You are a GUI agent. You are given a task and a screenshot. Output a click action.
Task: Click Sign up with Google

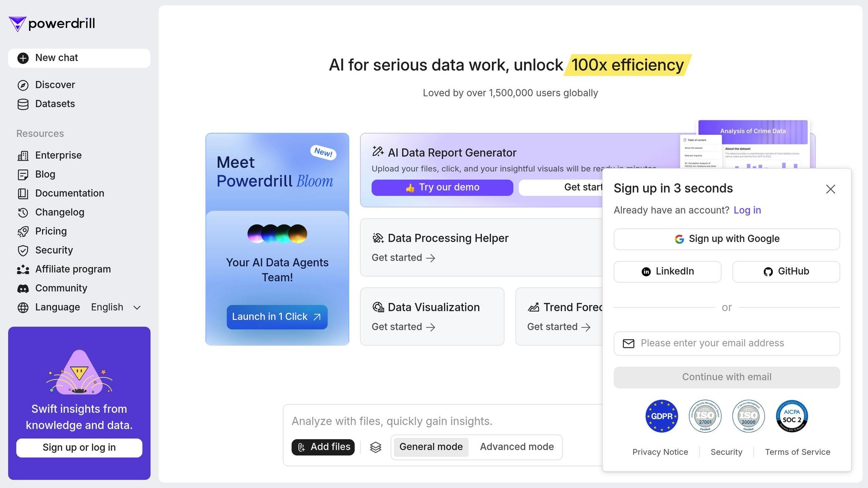726,239
